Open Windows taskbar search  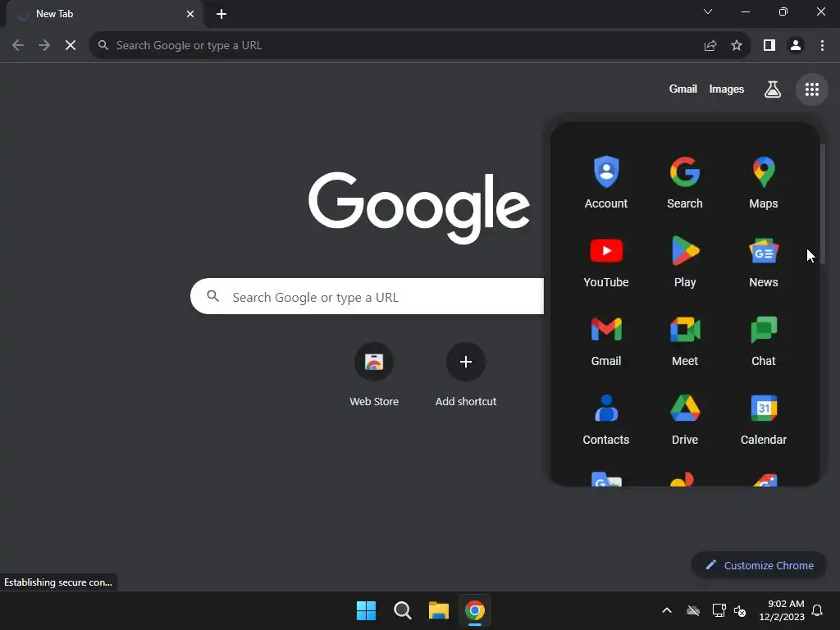(x=402, y=610)
